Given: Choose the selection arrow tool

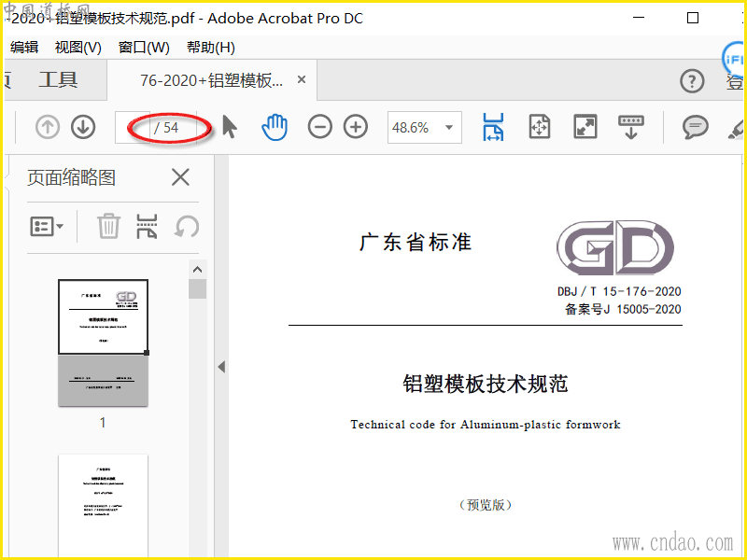Looking at the screenshot, I should [230, 127].
